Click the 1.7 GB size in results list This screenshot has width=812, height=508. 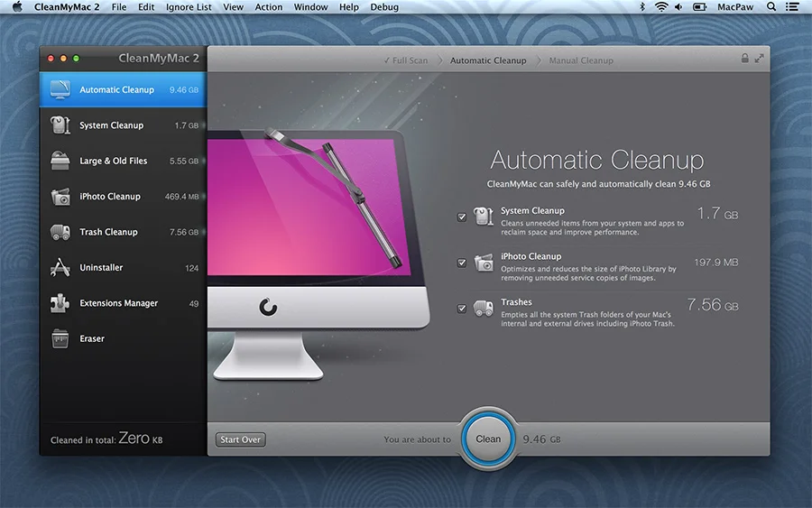[717, 213]
